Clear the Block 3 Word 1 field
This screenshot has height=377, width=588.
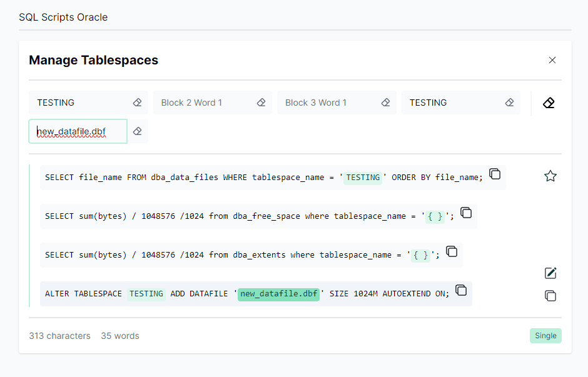pos(385,103)
